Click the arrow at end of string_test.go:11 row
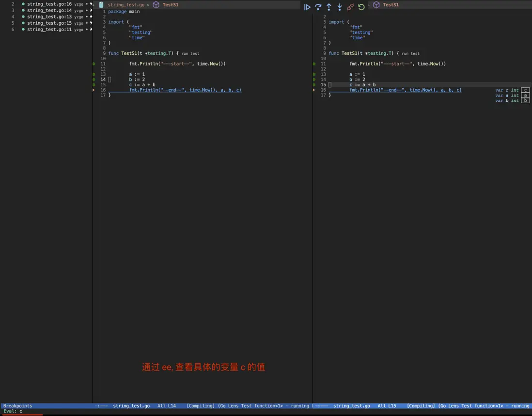Image resolution: width=532 pixels, height=416 pixels. (91, 30)
